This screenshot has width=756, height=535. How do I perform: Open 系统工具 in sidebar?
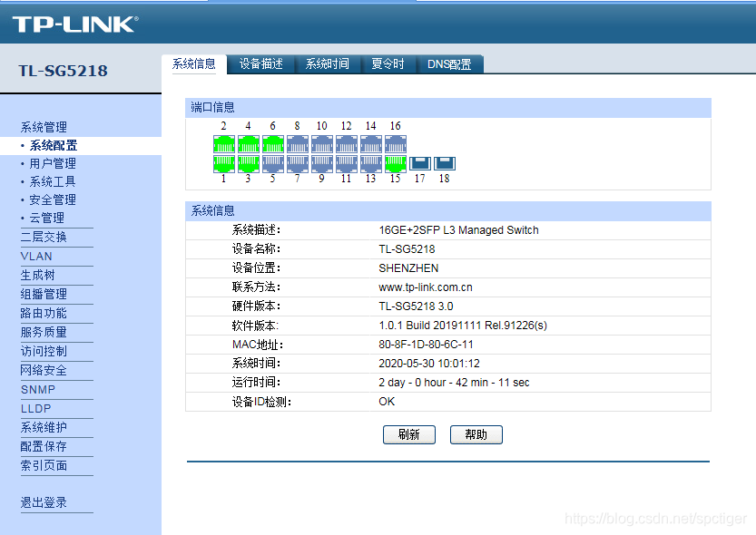pos(53,181)
